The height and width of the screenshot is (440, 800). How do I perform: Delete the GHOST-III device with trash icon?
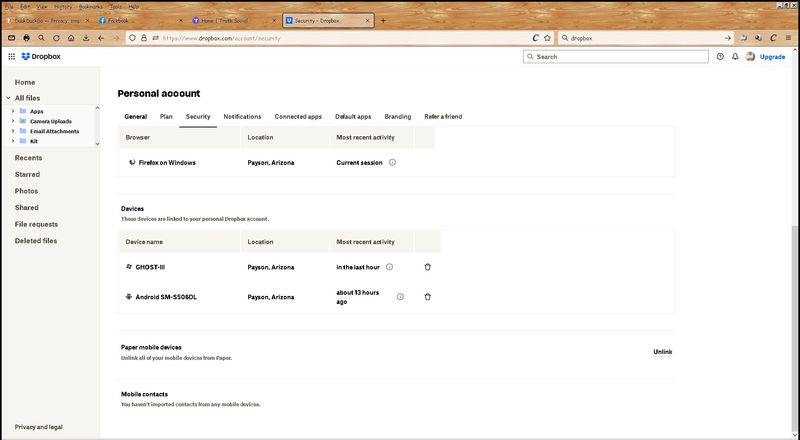[428, 267]
